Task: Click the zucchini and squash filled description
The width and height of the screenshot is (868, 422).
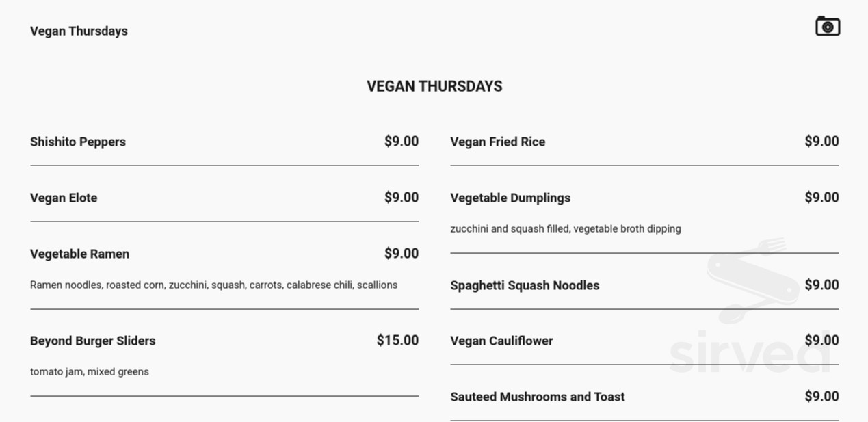Action: click(565, 228)
